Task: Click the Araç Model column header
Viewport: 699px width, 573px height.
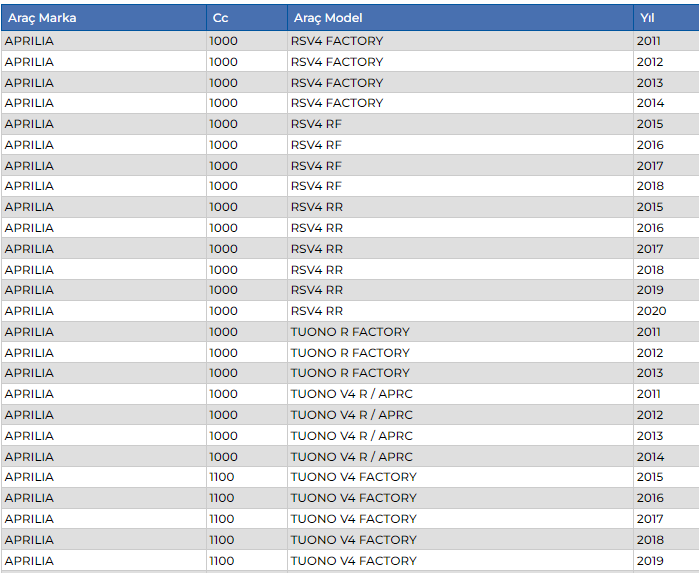Action: click(328, 18)
